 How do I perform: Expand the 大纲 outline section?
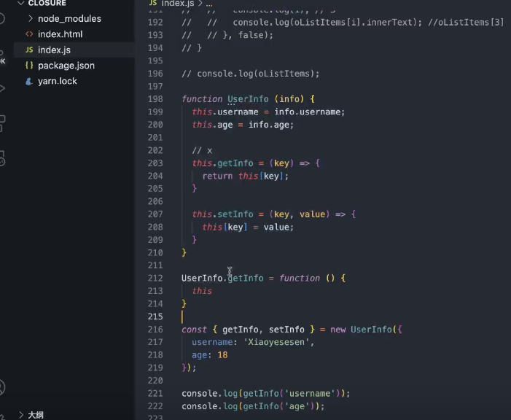[x=21, y=415]
